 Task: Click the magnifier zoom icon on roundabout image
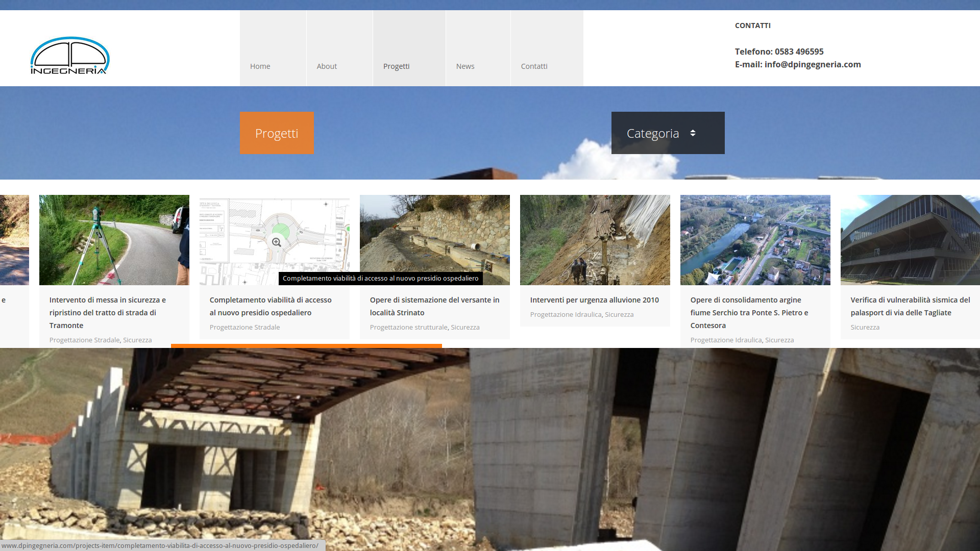(276, 242)
